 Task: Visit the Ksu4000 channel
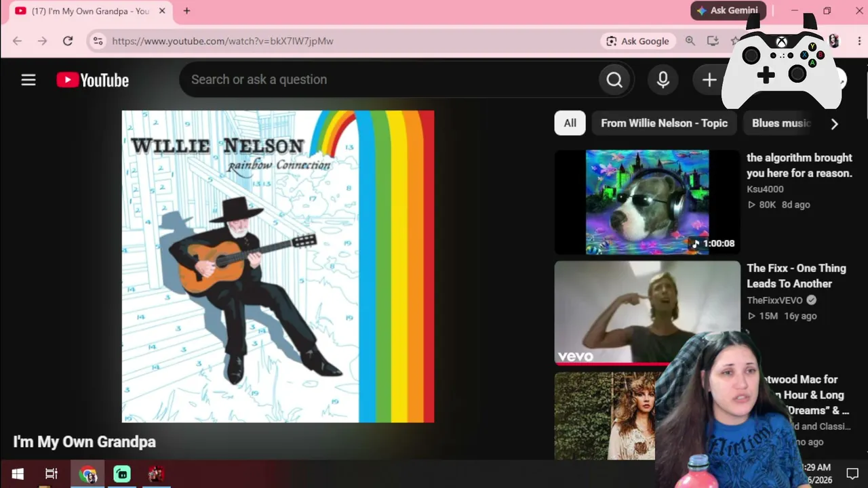point(765,189)
